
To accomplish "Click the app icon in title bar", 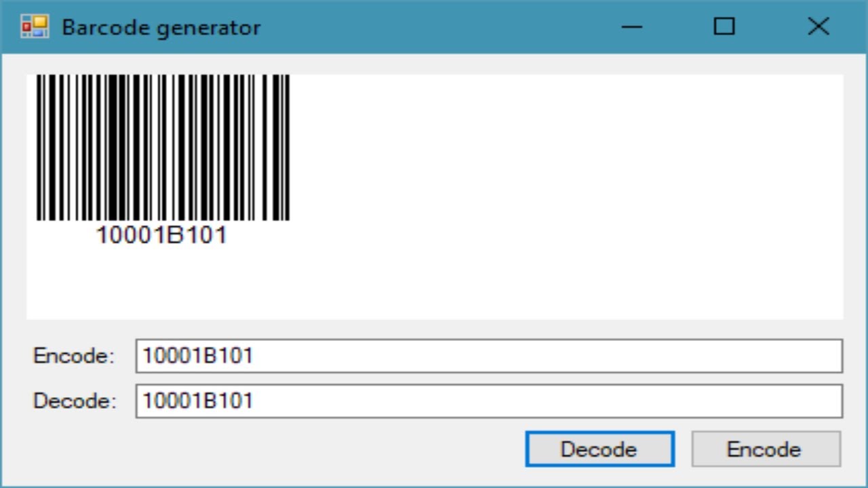I will point(34,26).
